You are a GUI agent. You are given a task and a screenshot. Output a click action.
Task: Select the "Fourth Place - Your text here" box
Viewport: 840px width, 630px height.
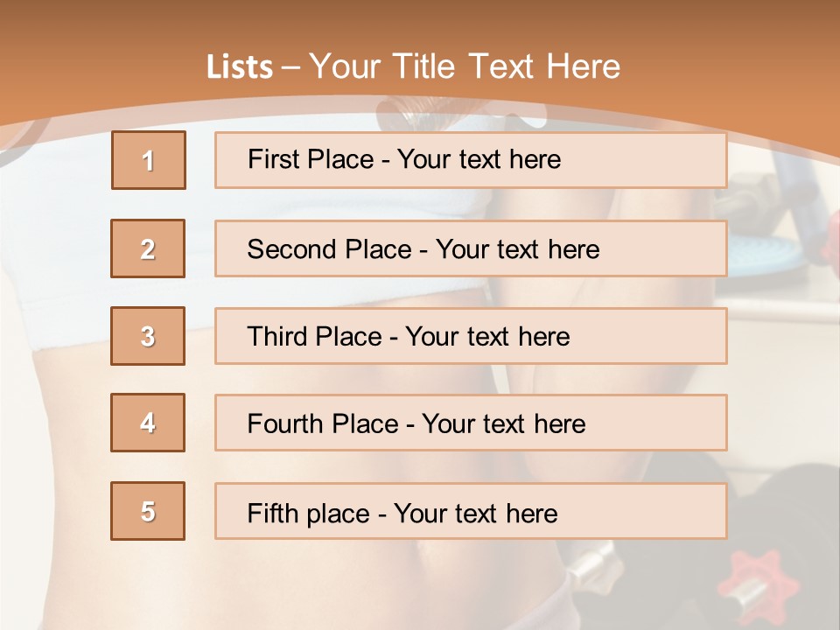470,423
